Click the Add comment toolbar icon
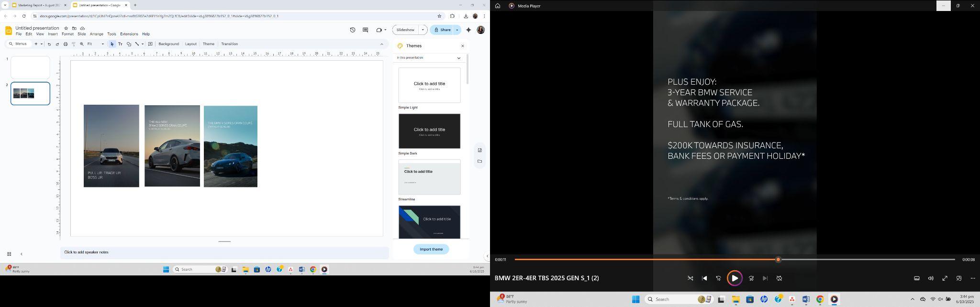The height and width of the screenshot is (307, 980). tap(150, 44)
